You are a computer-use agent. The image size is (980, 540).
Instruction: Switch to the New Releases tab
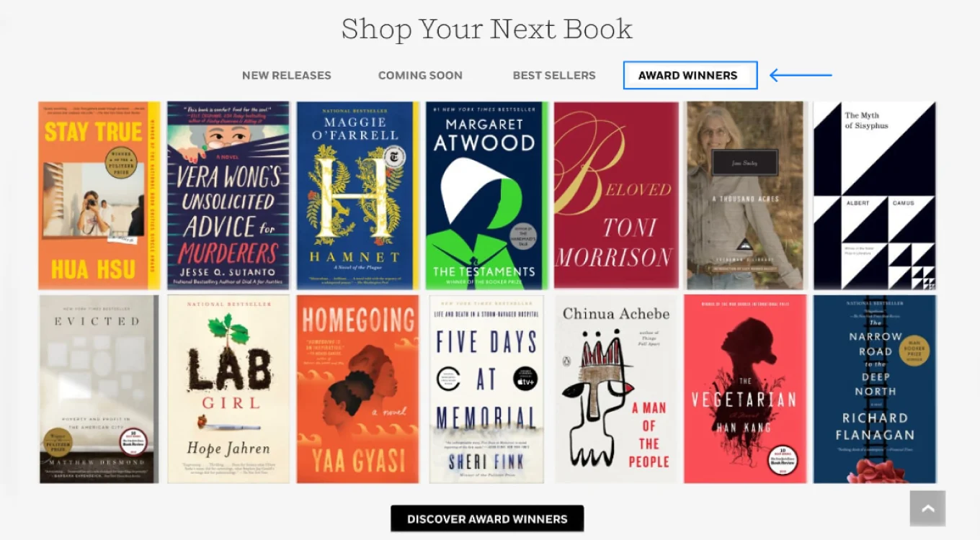287,75
